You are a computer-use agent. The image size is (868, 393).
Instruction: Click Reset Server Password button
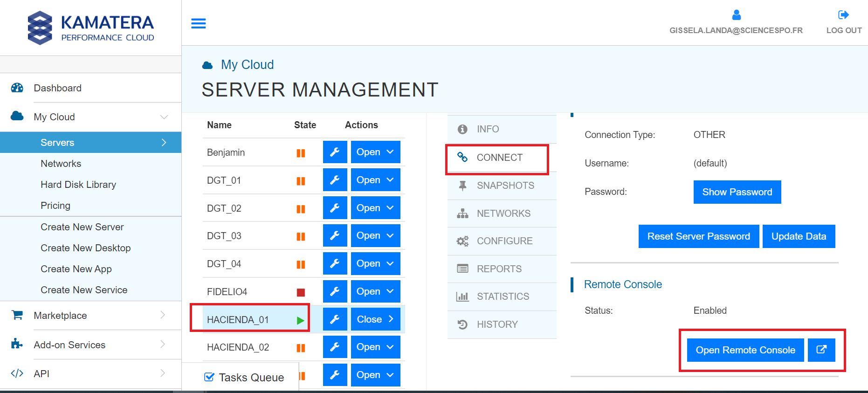click(x=698, y=236)
